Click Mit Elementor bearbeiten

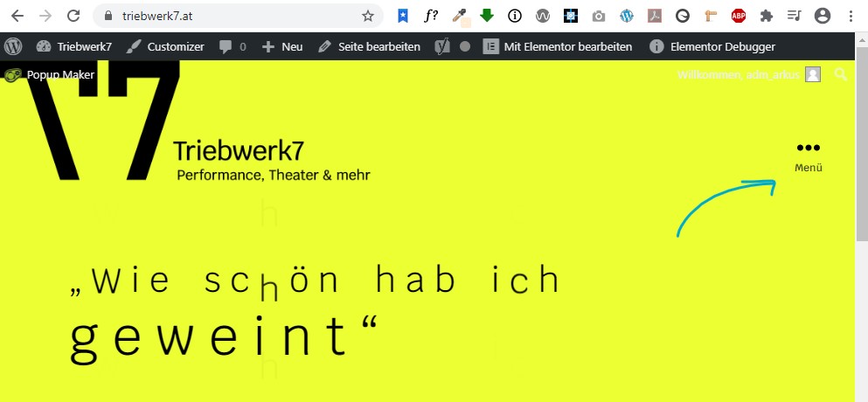558,46
